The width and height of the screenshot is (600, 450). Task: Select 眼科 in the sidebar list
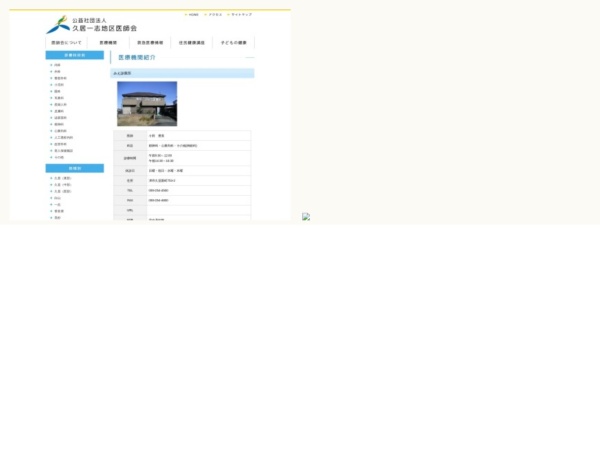58,92
